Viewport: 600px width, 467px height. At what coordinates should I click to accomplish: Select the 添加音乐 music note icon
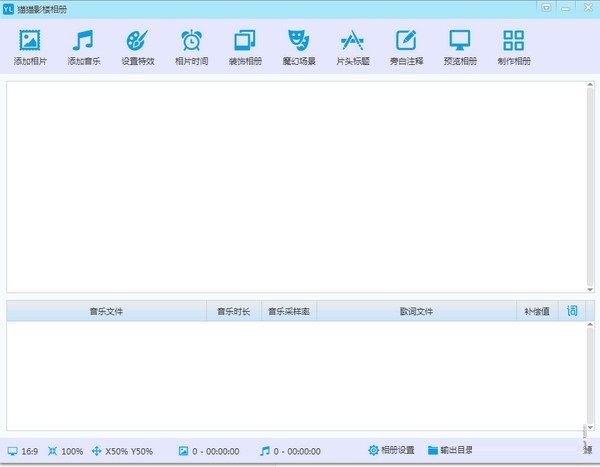[83, 40]
